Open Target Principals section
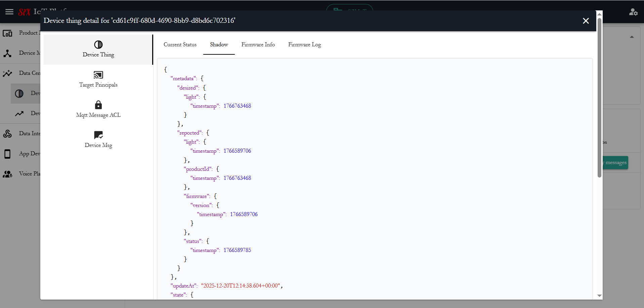This screenshot has width=644, height=308. (x=98, y=80)
